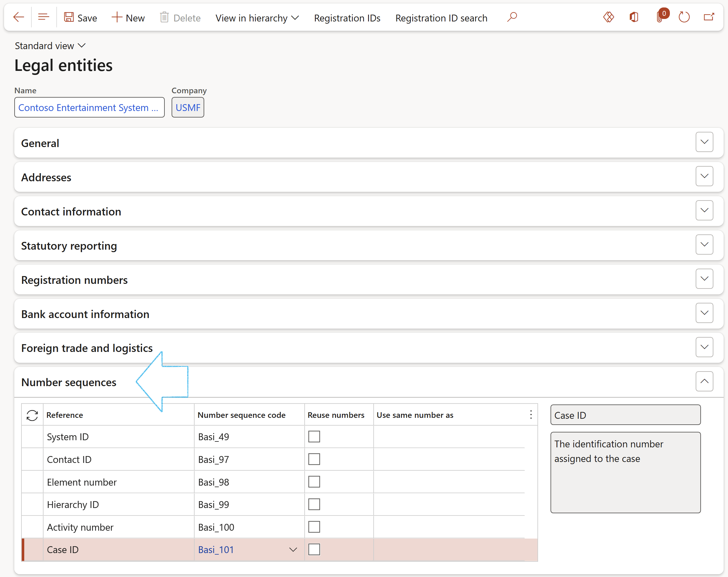Open the Basi_101 number sequence dropdown

[293, 550]
